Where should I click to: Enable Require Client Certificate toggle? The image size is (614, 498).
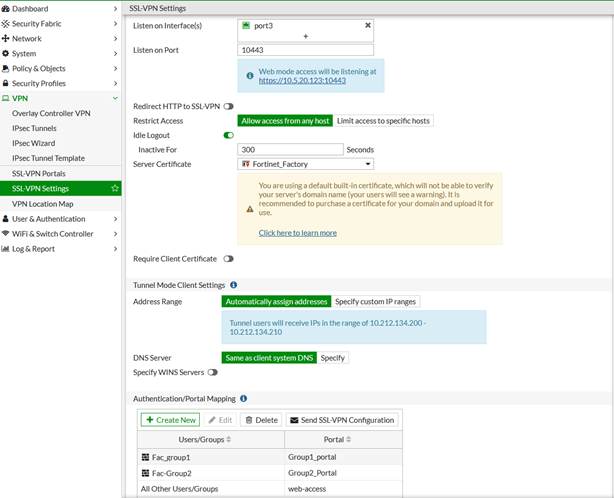pos(229,259)
